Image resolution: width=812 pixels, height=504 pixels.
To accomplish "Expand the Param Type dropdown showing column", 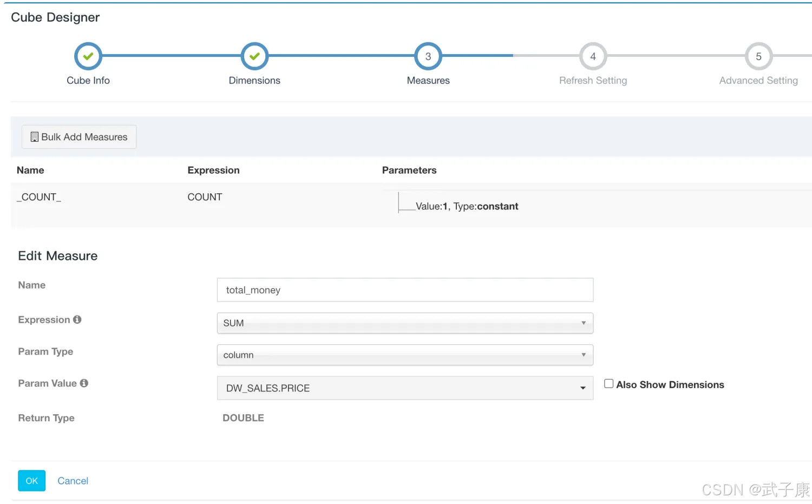I will tap(404, 355).
